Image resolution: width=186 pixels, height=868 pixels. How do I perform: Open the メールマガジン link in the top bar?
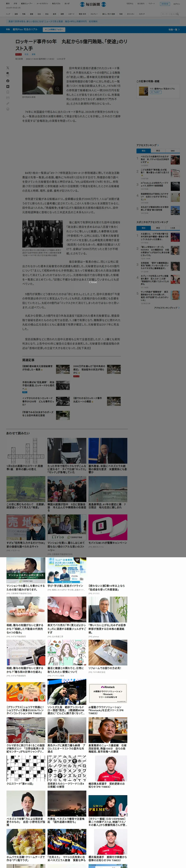(42, 4)
